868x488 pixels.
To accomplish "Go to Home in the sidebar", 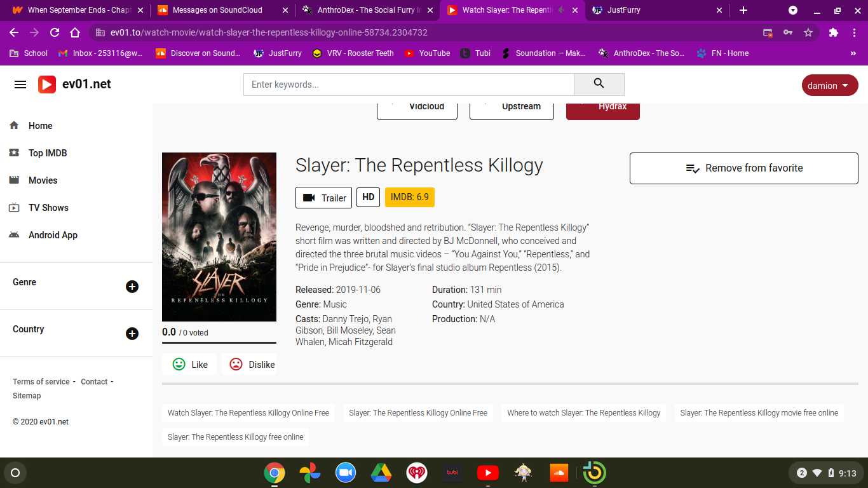I will pos(40,126).
